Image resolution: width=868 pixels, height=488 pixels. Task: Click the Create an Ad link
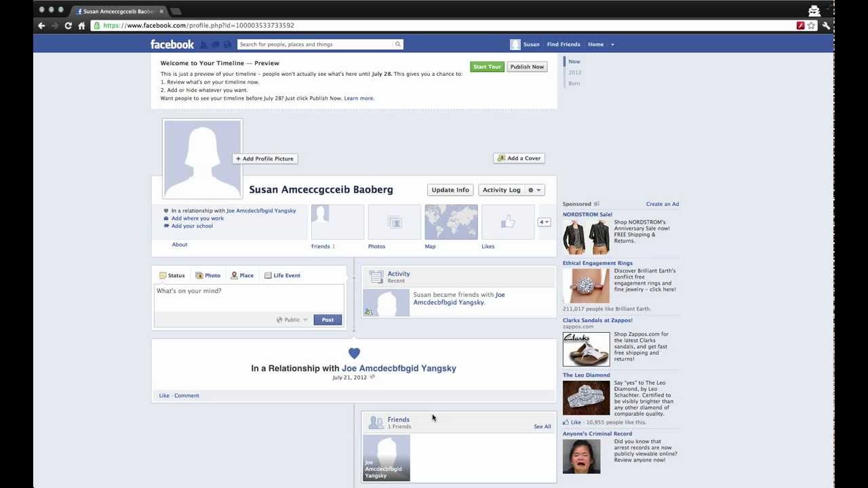pos(663,204)
